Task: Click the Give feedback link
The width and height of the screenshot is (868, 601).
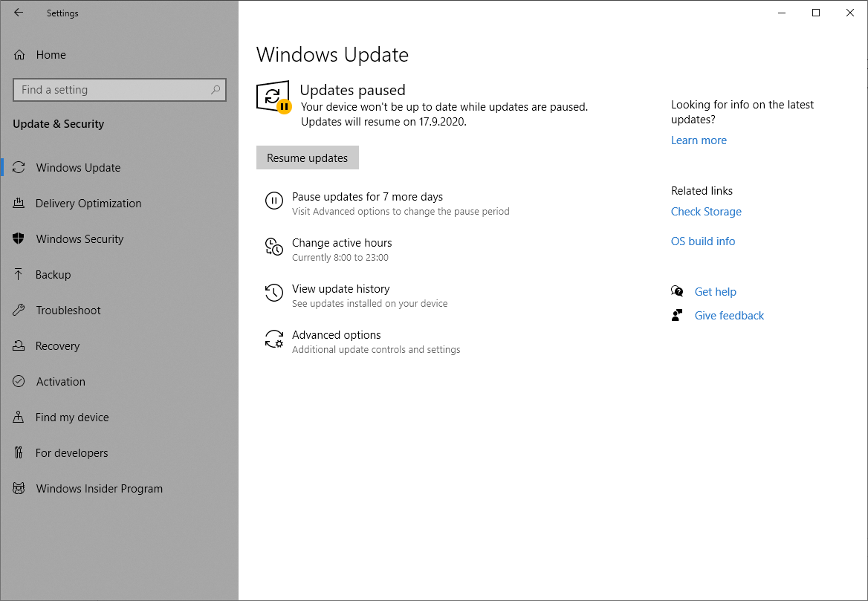Action: (729, 316)
